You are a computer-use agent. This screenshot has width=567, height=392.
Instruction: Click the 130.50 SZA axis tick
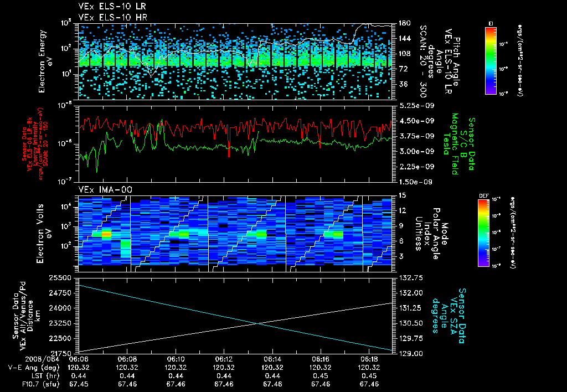point(411,323)
